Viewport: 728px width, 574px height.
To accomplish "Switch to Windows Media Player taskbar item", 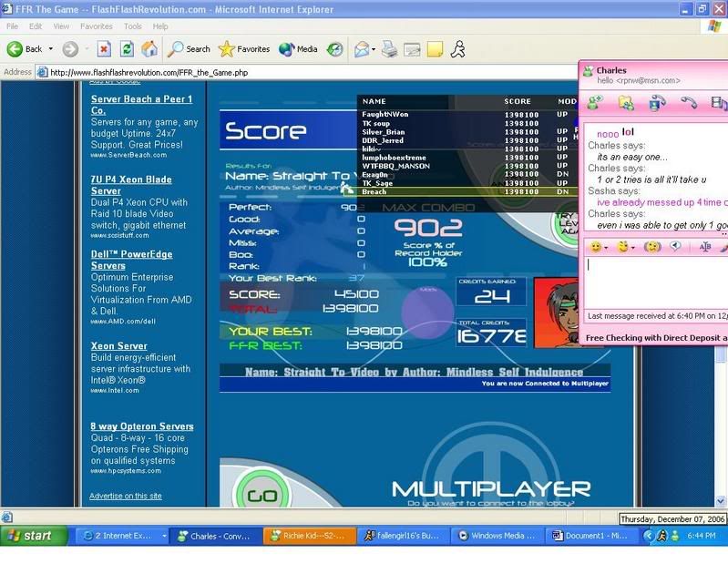I will (497, 536).
